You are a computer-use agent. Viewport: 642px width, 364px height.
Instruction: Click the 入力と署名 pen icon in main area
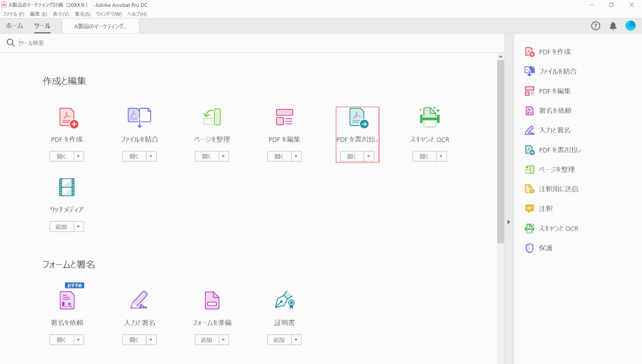pos(139,300)
